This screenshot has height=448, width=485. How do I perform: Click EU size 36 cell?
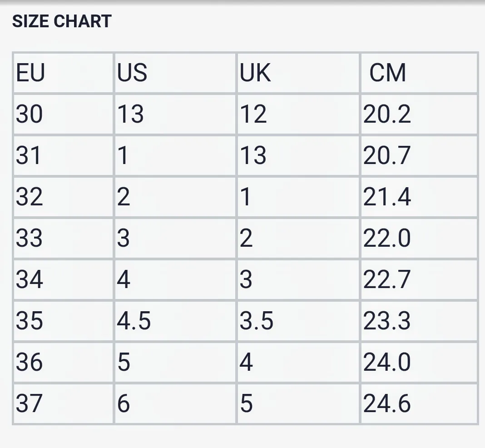pyautogui.click(x=63, y=362)
